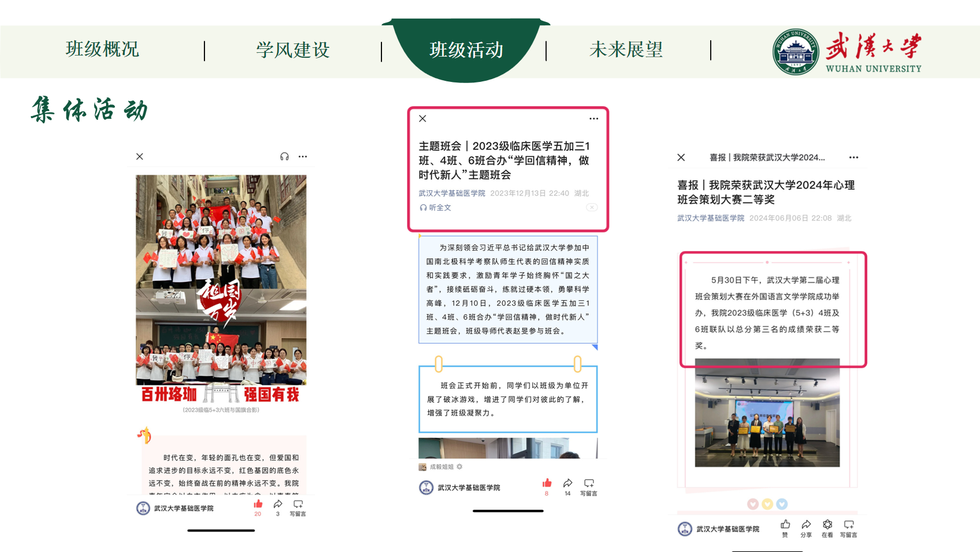Click the 赞 thumbs-up icon in the right article
This screenshot has height=552, width=980.
[785, 525]
